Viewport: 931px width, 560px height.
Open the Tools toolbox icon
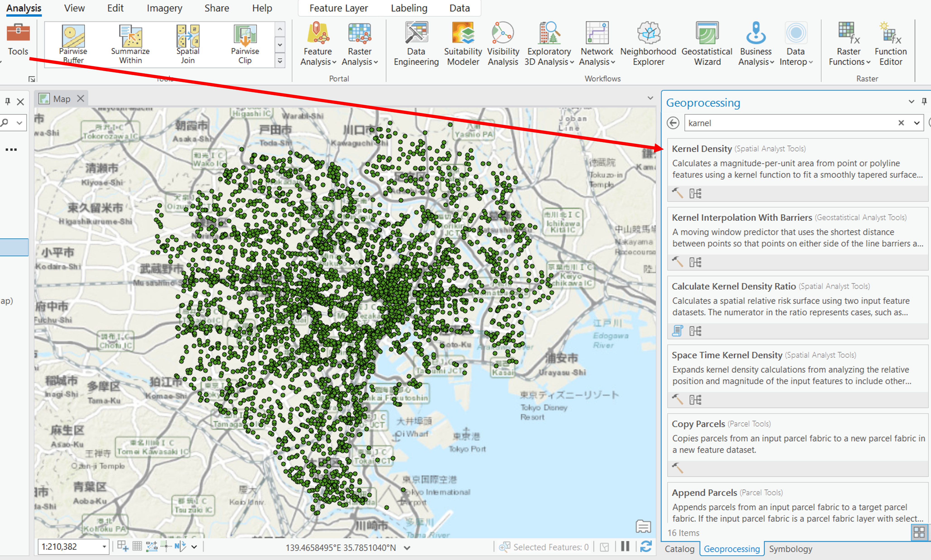[18, 39]
